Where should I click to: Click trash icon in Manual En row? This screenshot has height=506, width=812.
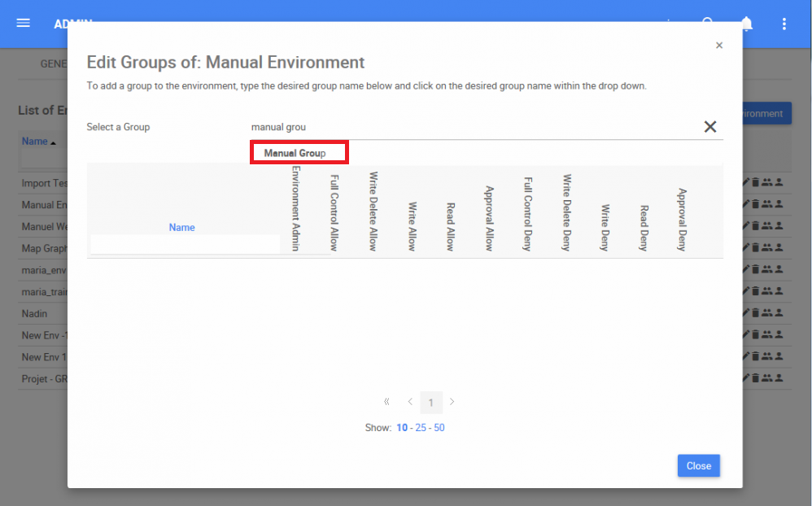756,204
